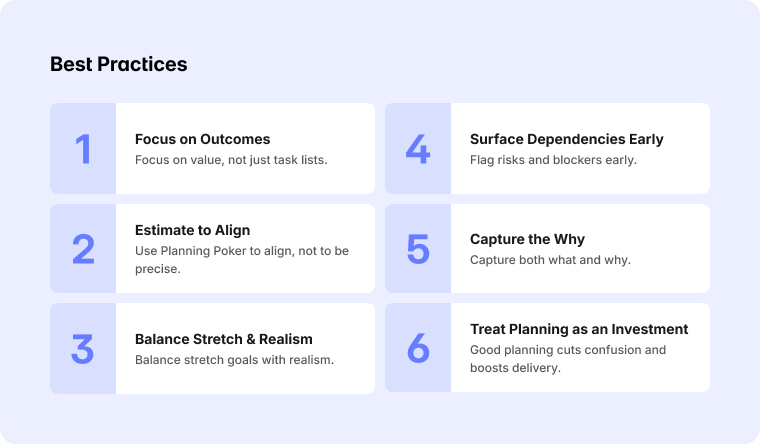Click the Estimate to Align title
This screenshot has height=444, width=760.
(192, 230)
